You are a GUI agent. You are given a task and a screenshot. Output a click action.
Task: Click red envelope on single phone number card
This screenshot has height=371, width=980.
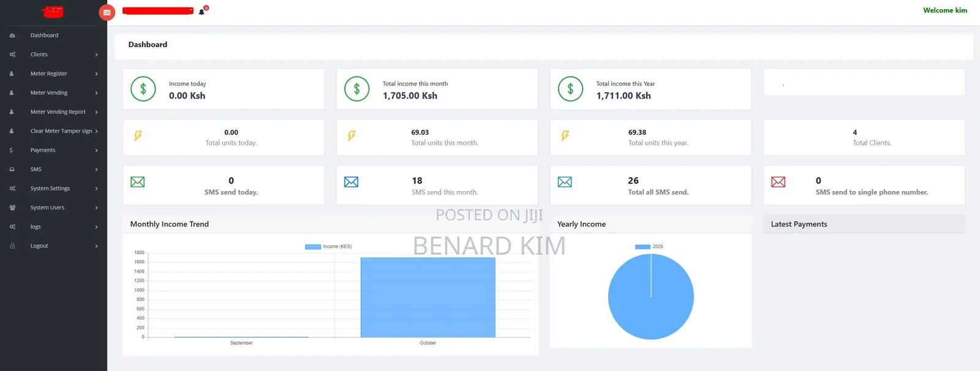(778, 182)
